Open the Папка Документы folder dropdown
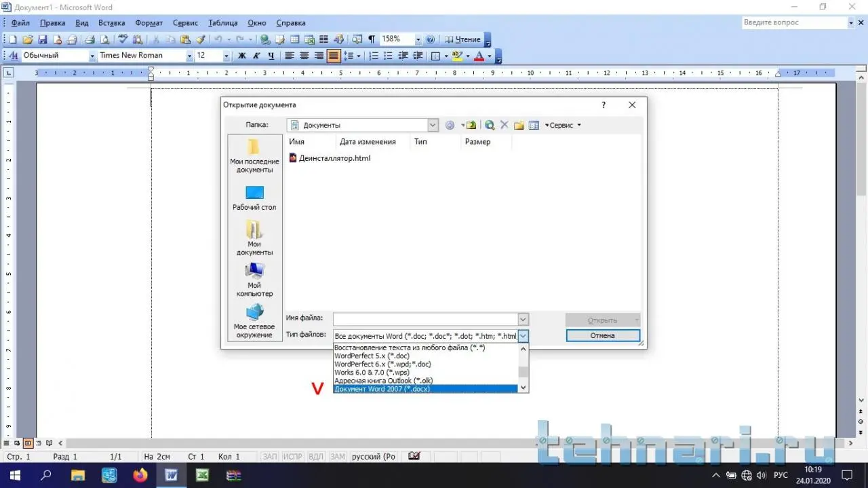The width and height of the screenshot is (868, 488). [433, 125]
